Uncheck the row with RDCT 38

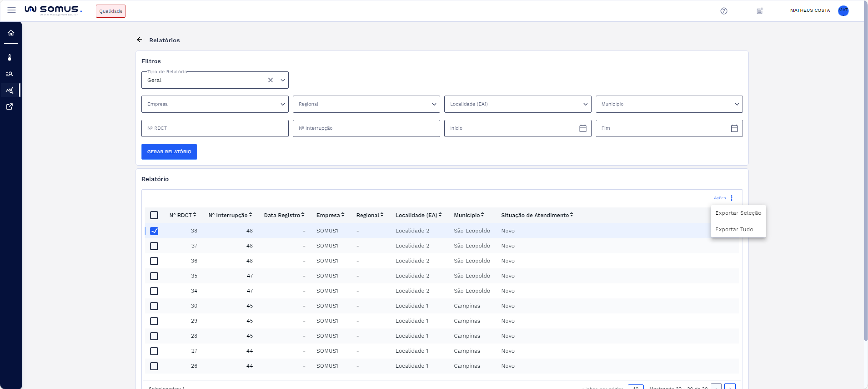[x=154, y=231]
